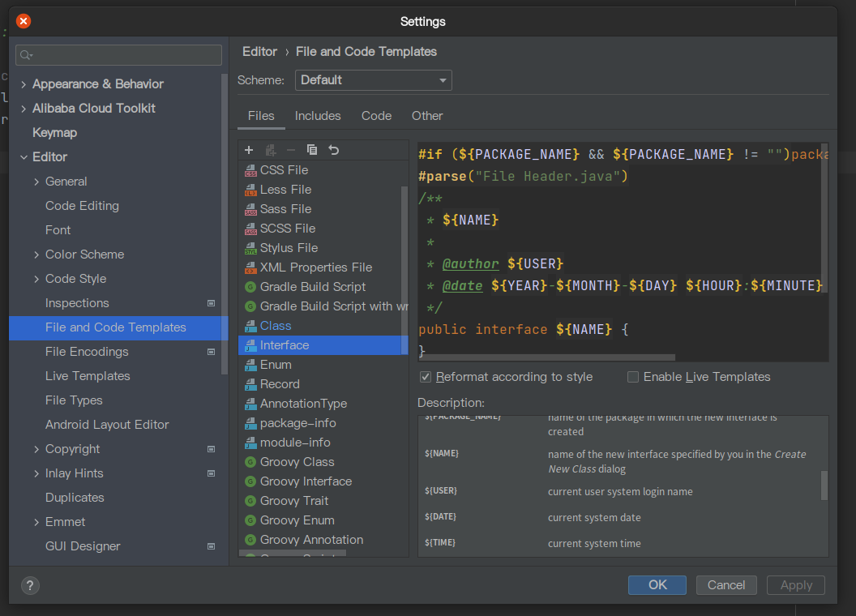Select the Groovy Enum template icon
This screenshot has height=616, width=856.
click(250, 520)
